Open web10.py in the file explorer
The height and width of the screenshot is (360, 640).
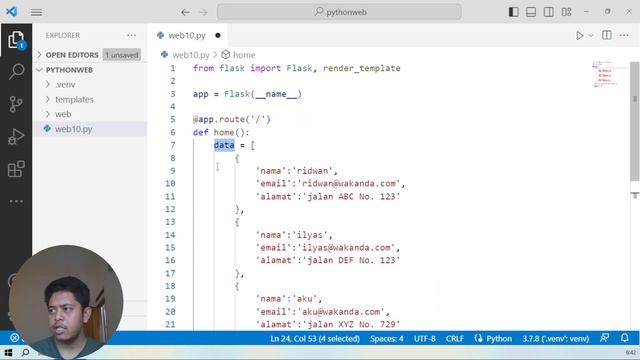(90, 129)
